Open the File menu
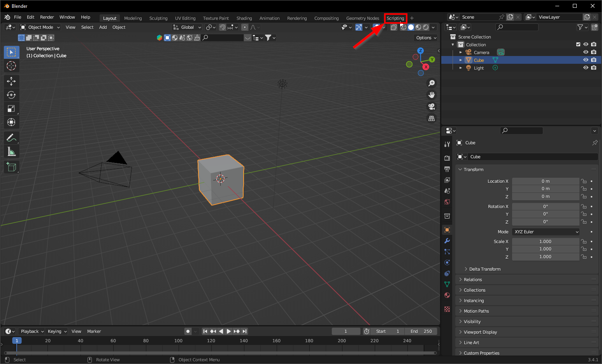The image size is (602, 364). [18, 17]
